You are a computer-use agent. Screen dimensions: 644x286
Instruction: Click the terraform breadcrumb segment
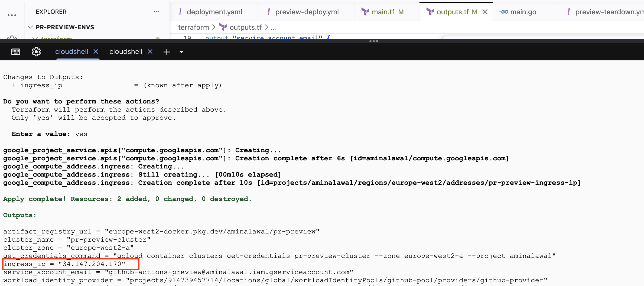pyautogui.click(x=194, y=27)
